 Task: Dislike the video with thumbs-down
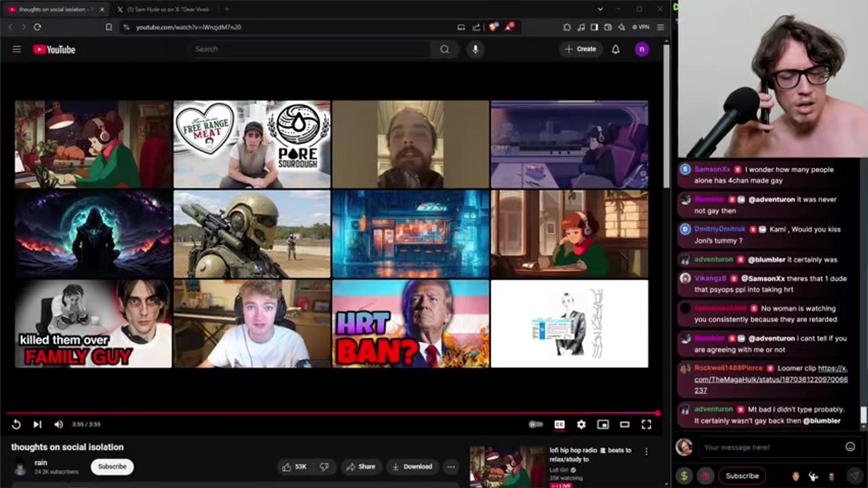coord(324,466)
